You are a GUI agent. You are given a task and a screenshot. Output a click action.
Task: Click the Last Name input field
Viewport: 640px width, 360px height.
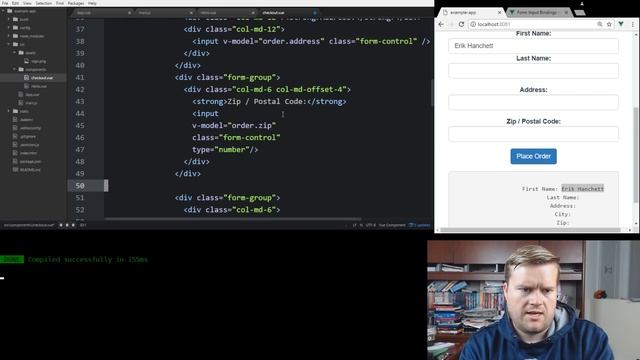coord(533,71)
